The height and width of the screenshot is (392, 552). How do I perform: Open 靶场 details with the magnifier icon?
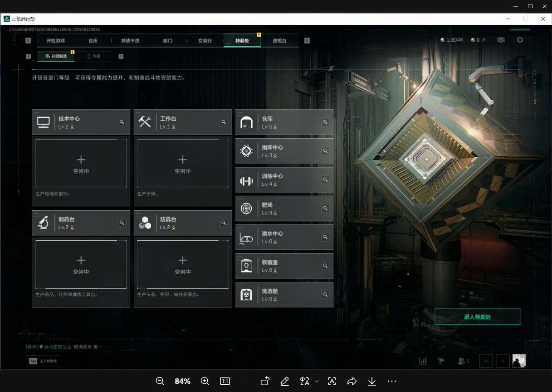coord(325,208)
